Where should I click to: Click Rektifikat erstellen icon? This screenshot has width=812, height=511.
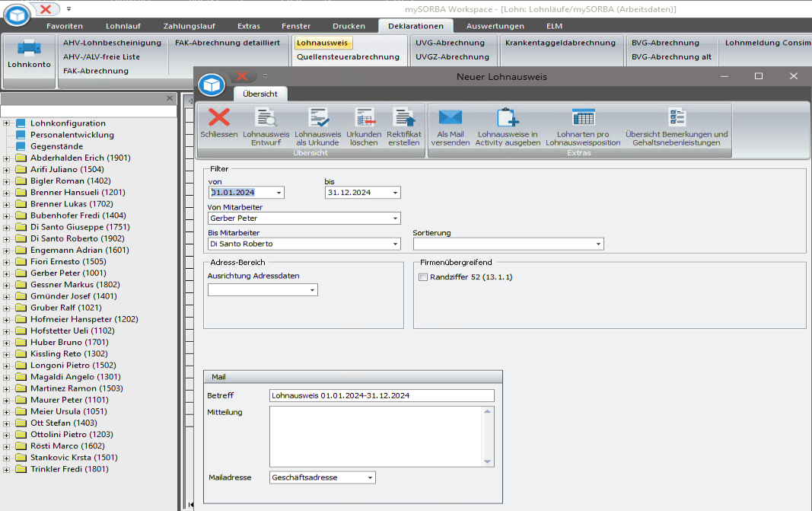point(404,117)
